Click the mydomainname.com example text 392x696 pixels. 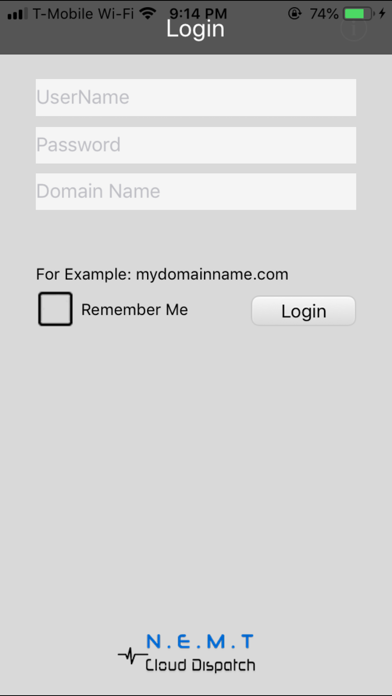pyautogui.click(x=212, y=274)
